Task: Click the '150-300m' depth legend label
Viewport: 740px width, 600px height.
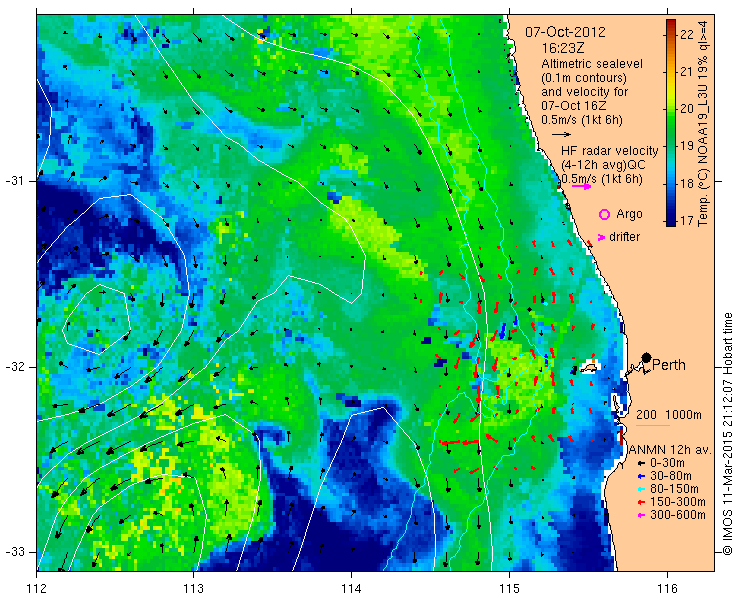Action: click(x=678, y=502)
